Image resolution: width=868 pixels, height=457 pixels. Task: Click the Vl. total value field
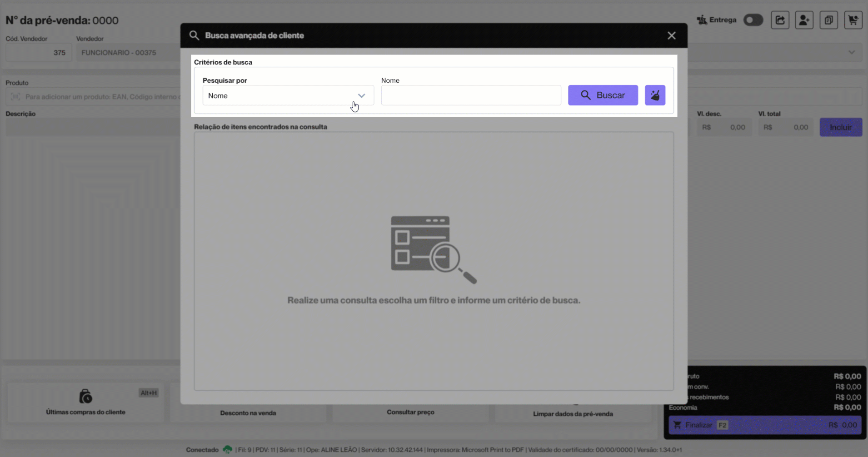(786, 127)
